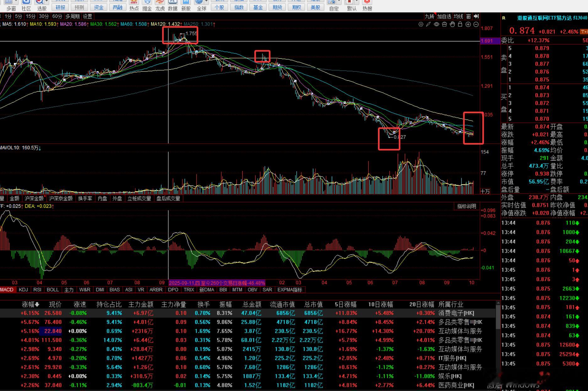The width and height of the screenshot is (588, 391).
Task: Zoom in chart with plus icon
Action: [468, 24]
